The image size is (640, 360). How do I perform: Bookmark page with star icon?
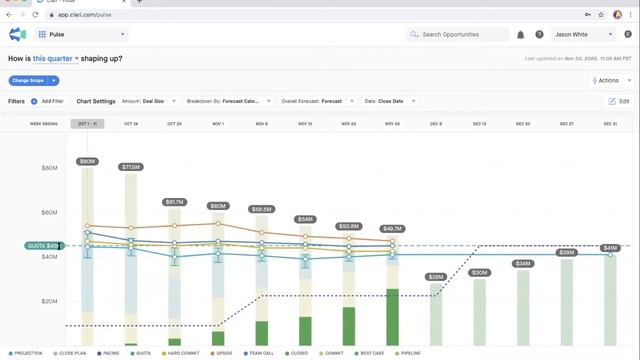tap(601, 15)
